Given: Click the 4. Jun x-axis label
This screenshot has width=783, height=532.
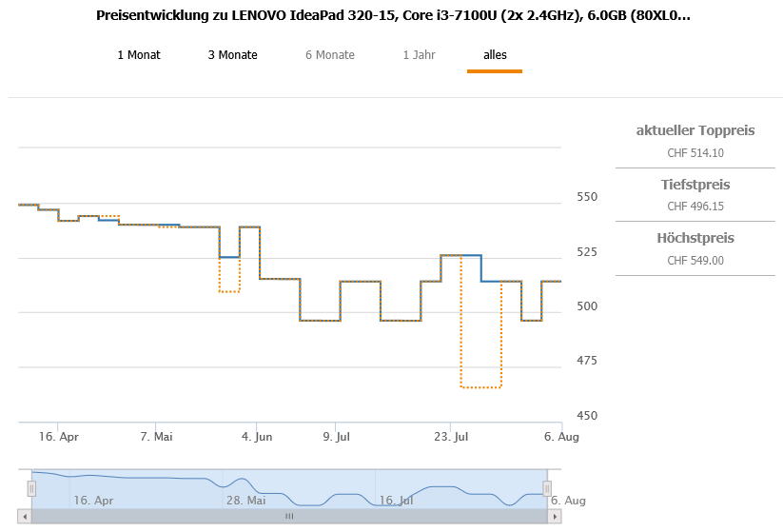Looking at the screenshot, I should point(257,437).
